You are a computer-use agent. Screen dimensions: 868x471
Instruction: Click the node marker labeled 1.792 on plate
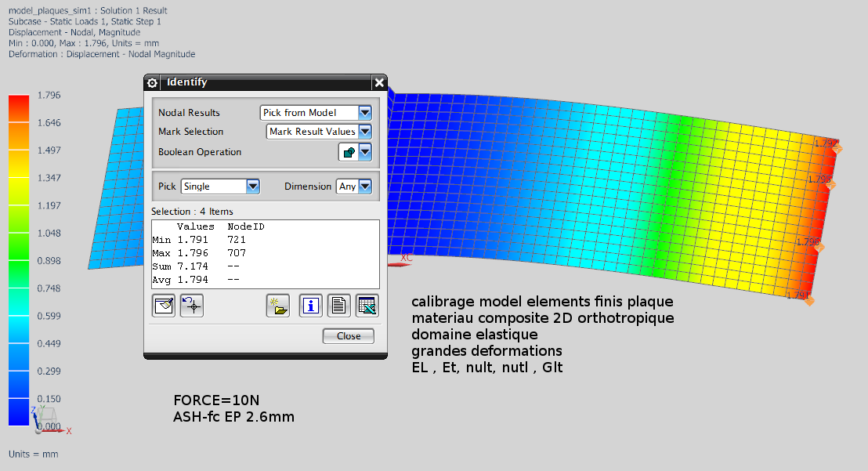tap(837, 148)
